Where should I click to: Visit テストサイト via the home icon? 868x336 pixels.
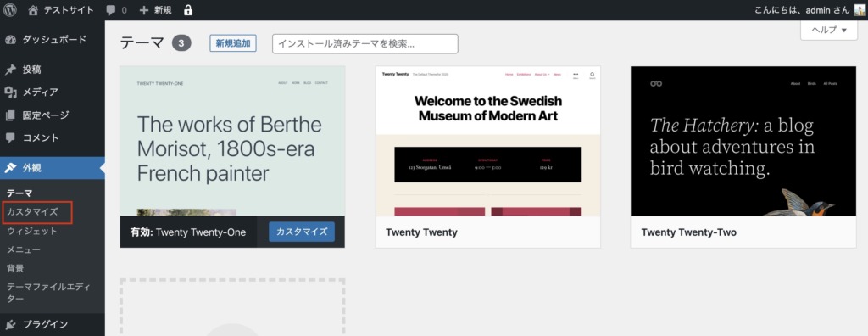click(x=60, y=10)
